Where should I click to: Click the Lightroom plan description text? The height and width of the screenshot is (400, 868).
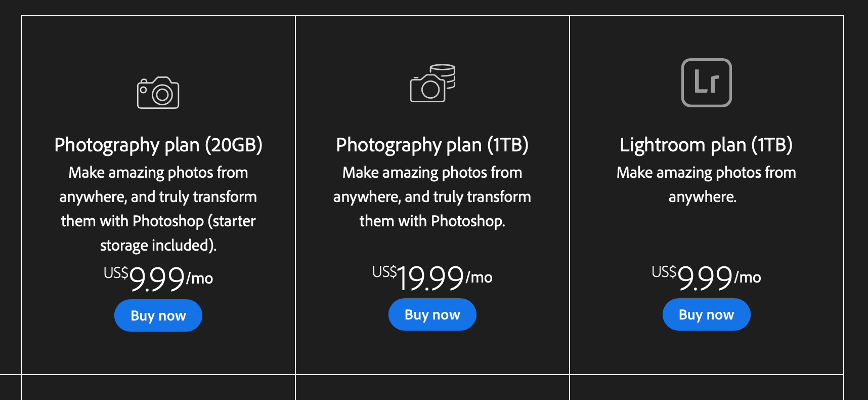pyautogui.click(x=706, y=184)
